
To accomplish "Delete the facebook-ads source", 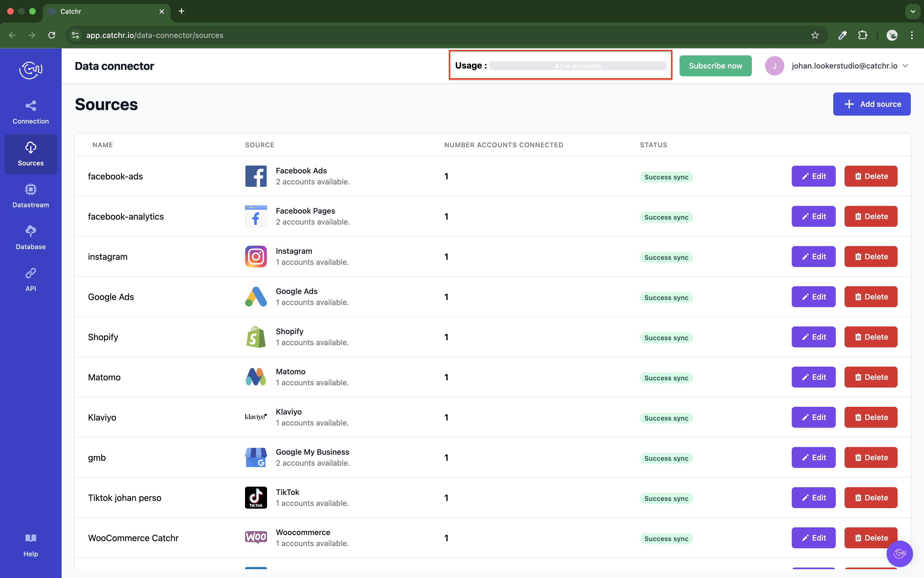I will 871,176.
